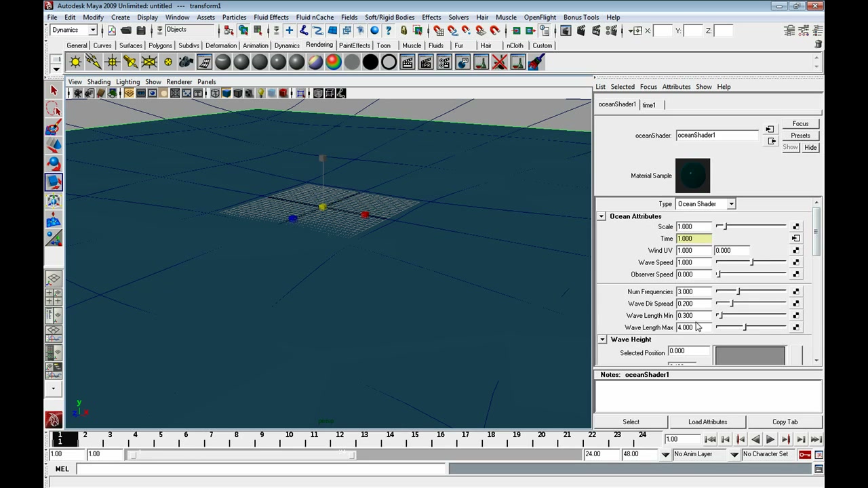Switch to the time1 attribute tab
The height and width of the screenshot is (488, 868).
click(x=649, y=105)
